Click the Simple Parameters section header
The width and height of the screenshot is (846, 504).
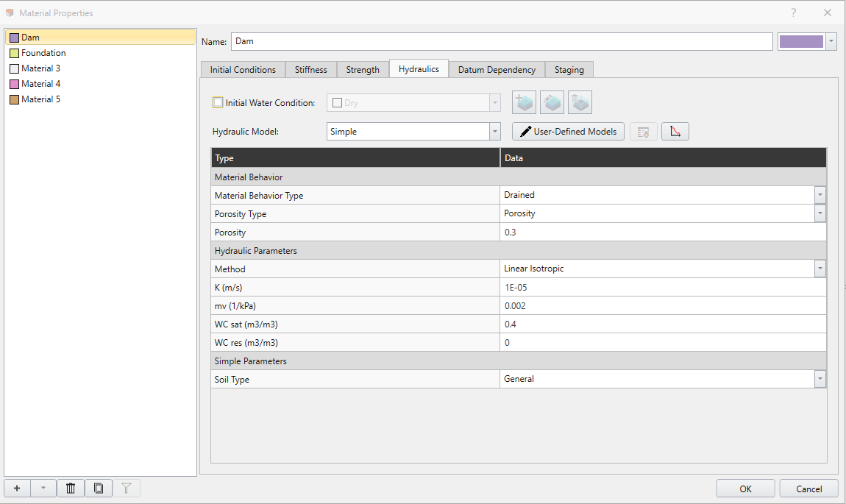[x=519, y=361]
